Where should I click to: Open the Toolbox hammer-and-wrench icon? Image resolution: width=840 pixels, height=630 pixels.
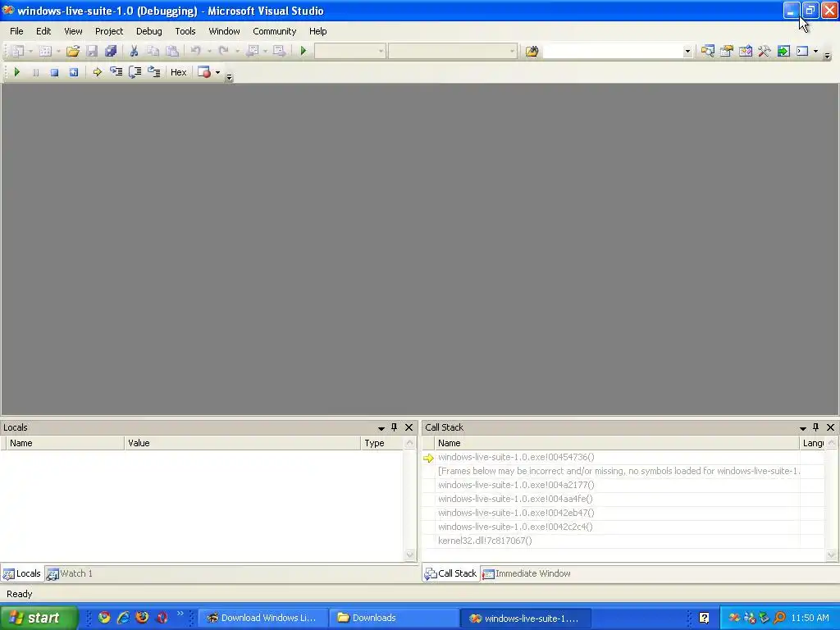[x=765, y=51]
